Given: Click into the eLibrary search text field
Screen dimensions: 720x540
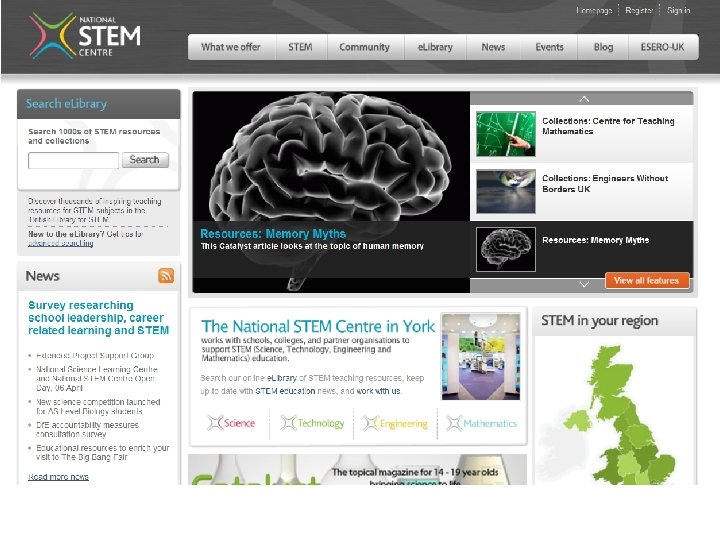Looking at the screenshot, I should click(73, 160).
